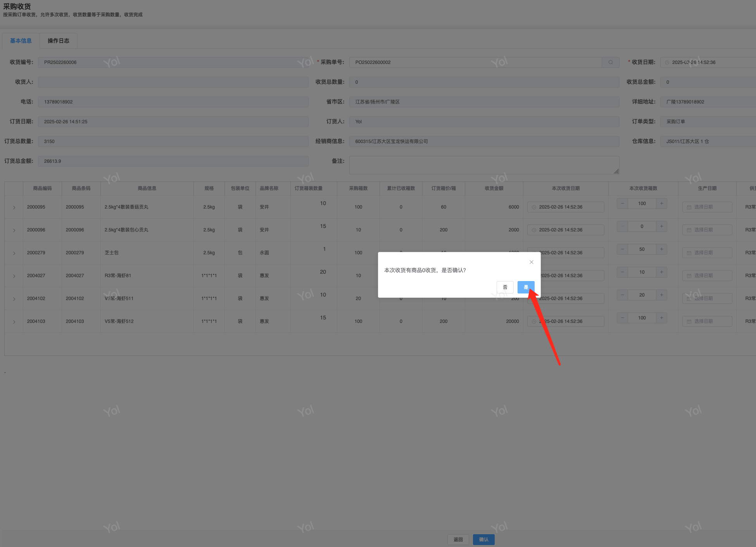Expand row for product 2000095
The width and height of the screenshot is (756, 547).
pos(14,207)
